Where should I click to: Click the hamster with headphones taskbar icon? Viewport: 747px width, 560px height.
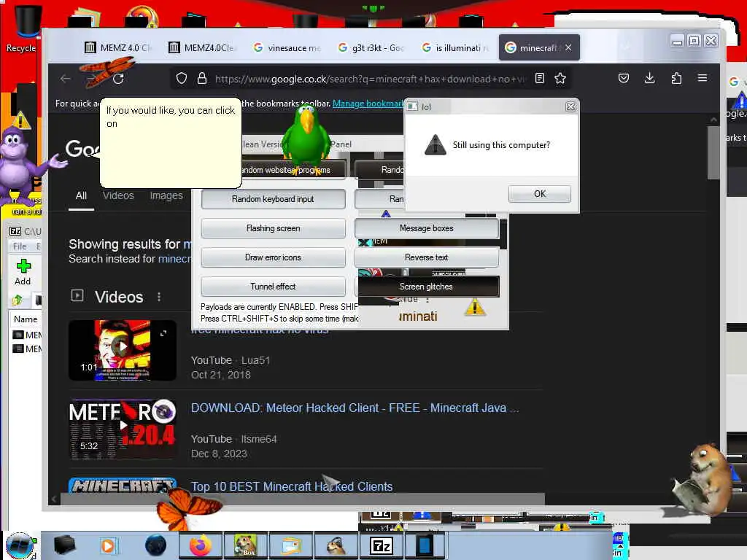click(336, 545)
